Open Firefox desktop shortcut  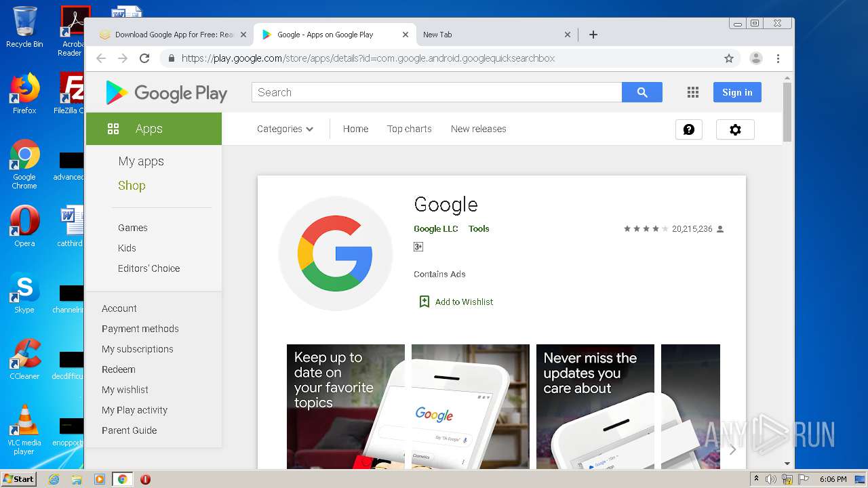(24, 94)
